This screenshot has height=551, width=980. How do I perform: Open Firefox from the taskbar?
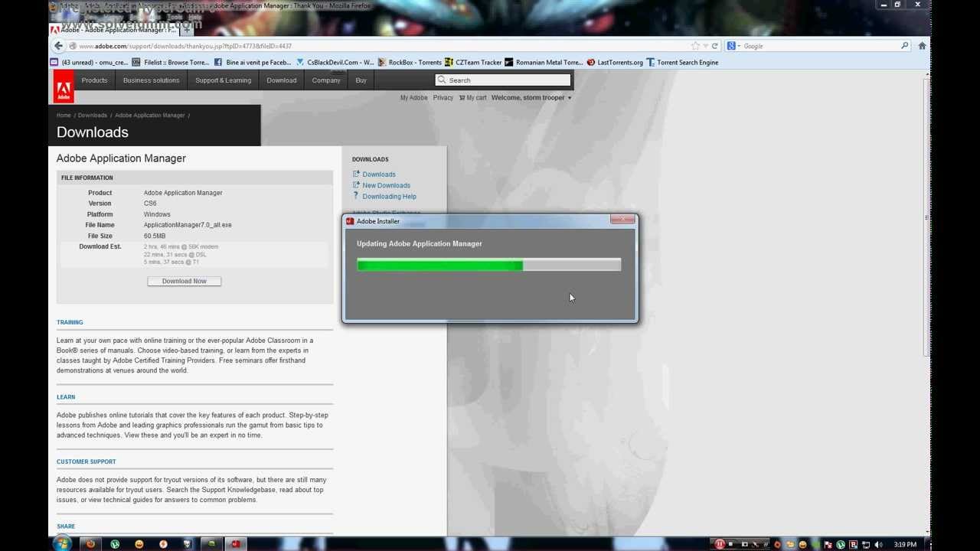point(90,544)
